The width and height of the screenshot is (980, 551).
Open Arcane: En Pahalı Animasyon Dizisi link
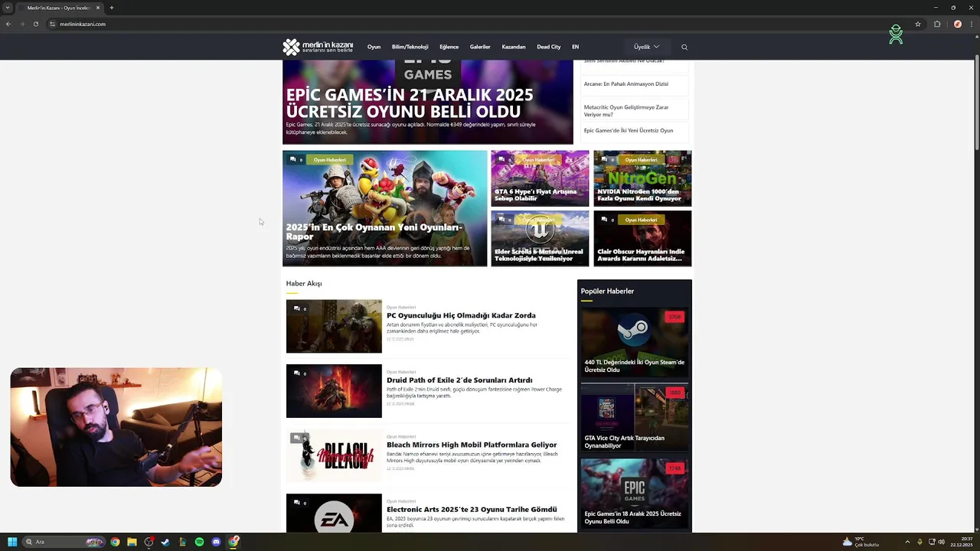[626, 84]
